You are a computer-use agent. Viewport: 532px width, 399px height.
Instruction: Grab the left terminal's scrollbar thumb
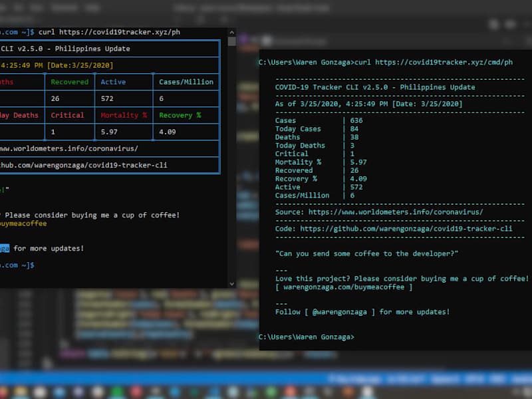click(231, 41)
